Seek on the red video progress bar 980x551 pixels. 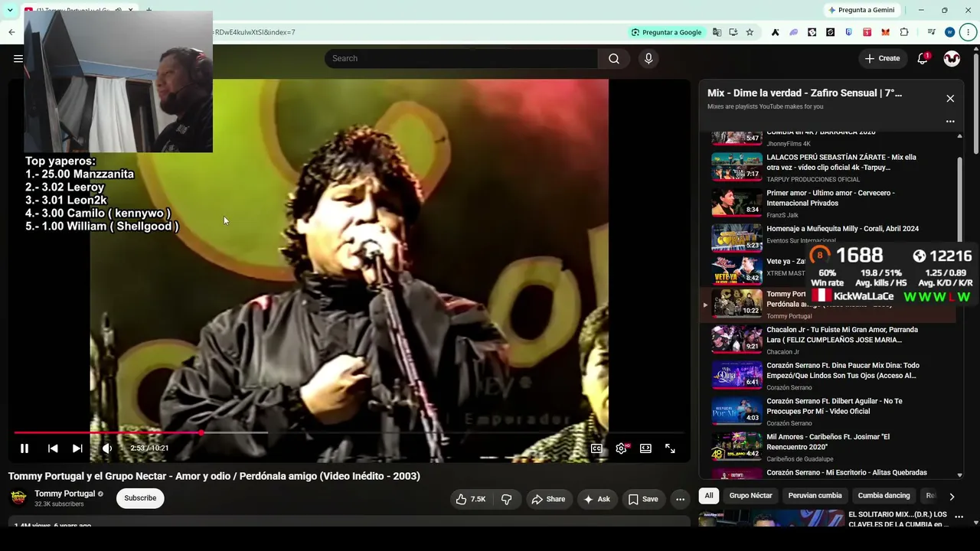pyautogui.click(x=349, y=432)
